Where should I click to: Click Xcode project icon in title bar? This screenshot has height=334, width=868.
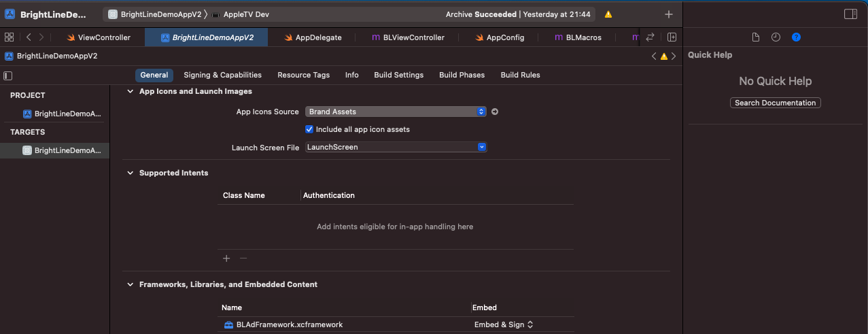(10, 14)
